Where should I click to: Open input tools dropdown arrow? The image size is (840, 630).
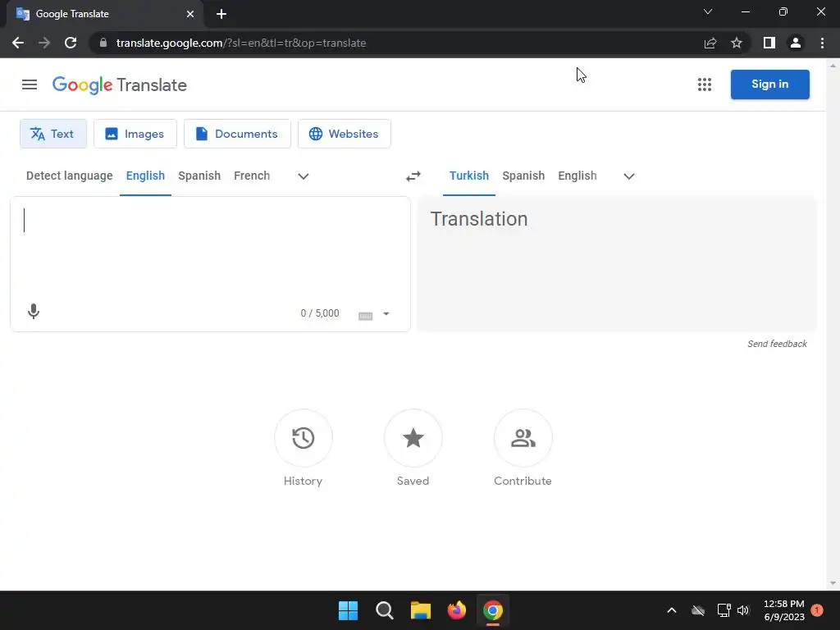click(x=386, y=314)
